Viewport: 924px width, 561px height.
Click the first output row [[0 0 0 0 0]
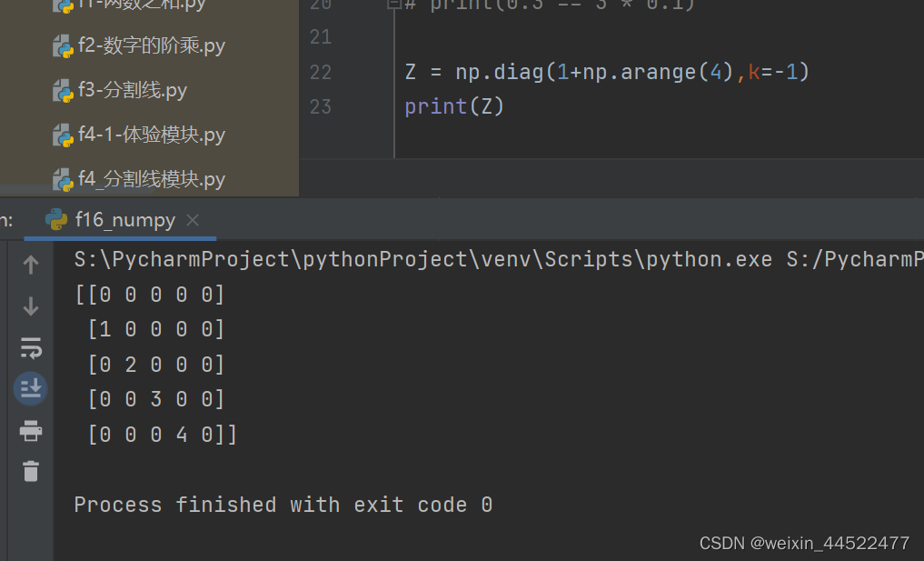[x=150, y=295]
